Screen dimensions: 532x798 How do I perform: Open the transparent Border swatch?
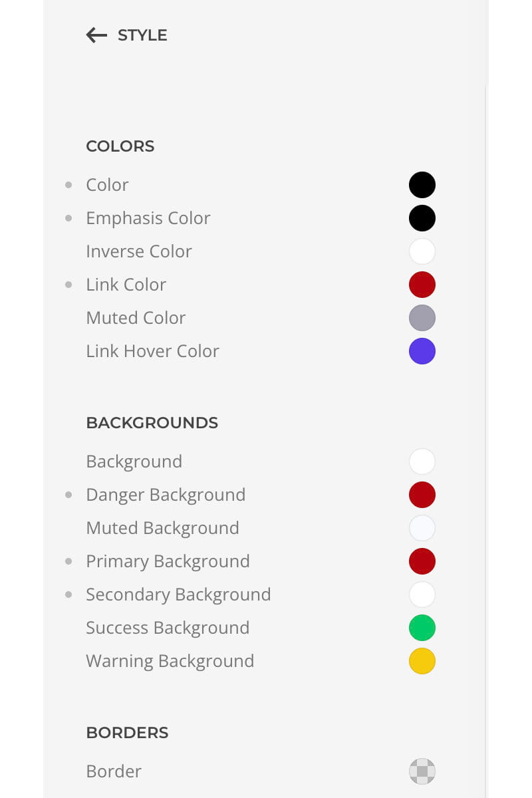point(422,771)
